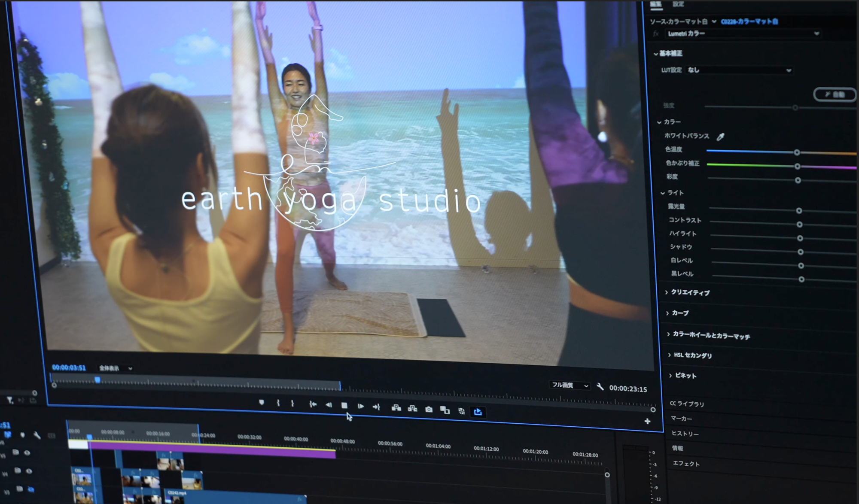Image resolution: width=859 pixels, height=504 pixels.
Task: Open the ソース·カラーマット白 dropdown arrow
Action: pos(714,21)
